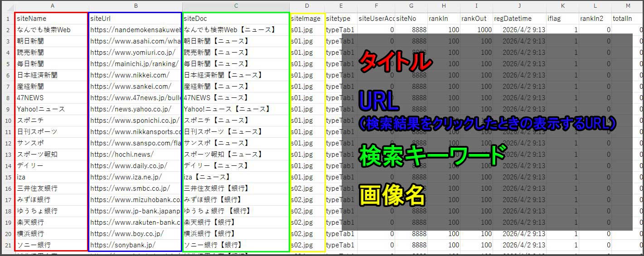Viewport: 644px width, 256px height.
Task: Click the siteName header cell
Action: tap(51, 19)
